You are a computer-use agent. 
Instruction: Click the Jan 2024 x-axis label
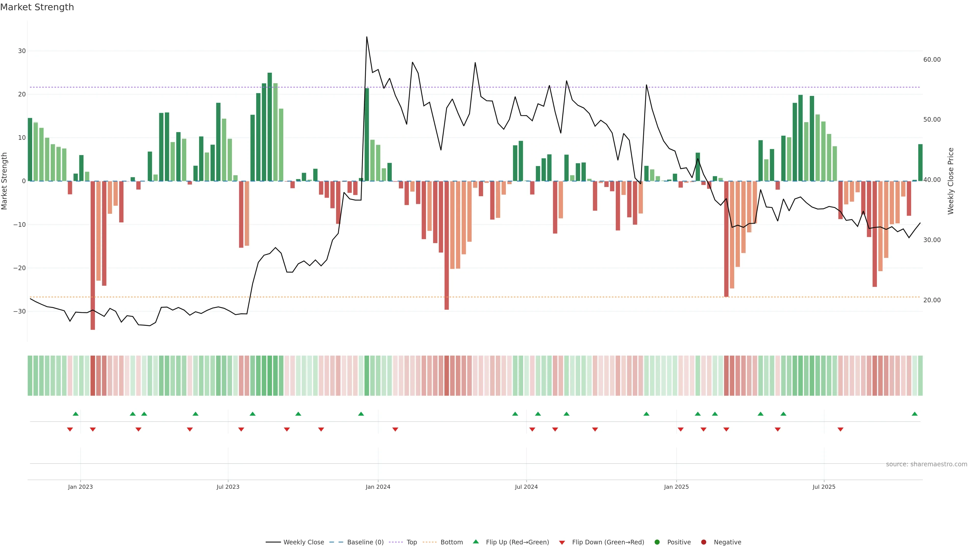378,487
